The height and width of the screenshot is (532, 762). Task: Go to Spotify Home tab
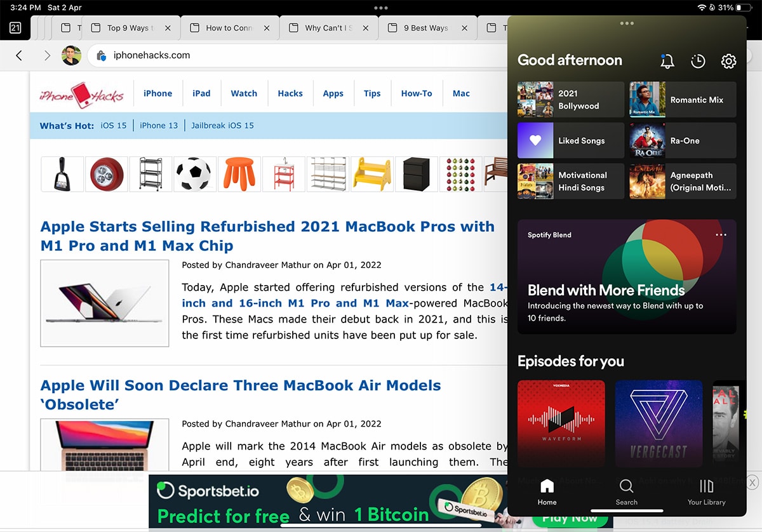tap(547, 491)
